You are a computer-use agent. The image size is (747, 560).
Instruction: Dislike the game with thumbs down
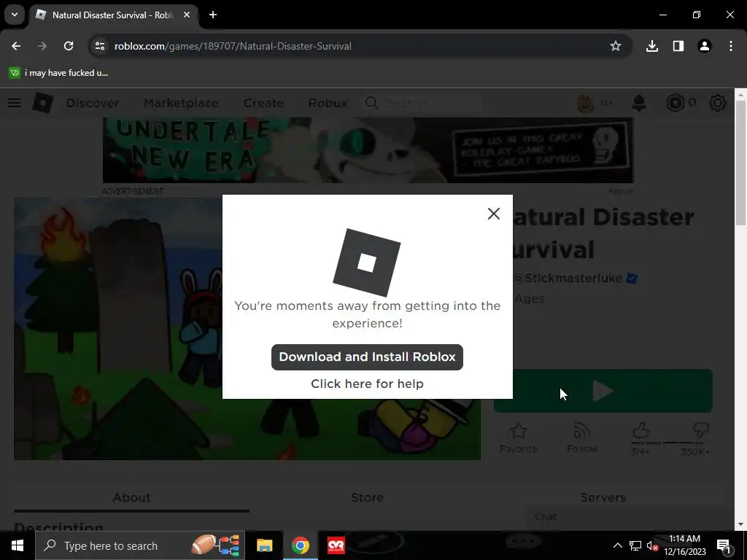700,432
